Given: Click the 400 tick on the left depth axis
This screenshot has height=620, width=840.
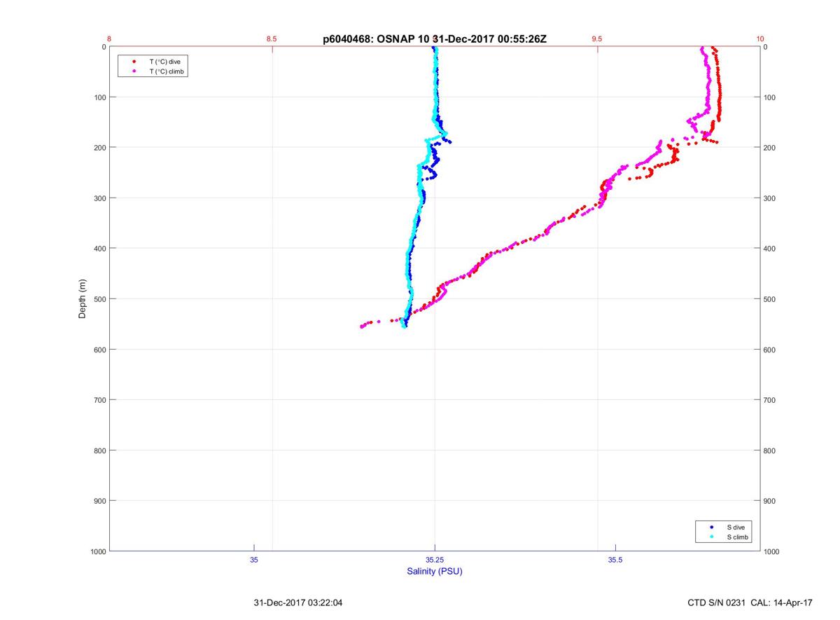Looking at the screenshot, I should [x=99, y=249].
